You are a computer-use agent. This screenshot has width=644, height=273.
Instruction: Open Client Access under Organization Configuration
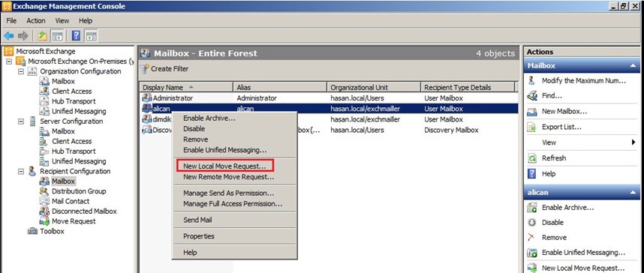coord(71,91)
